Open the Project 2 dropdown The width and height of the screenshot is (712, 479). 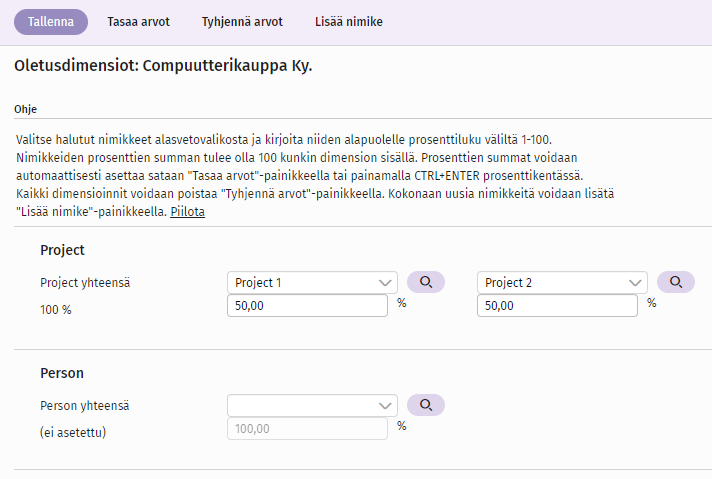click(x=562, y=282)
